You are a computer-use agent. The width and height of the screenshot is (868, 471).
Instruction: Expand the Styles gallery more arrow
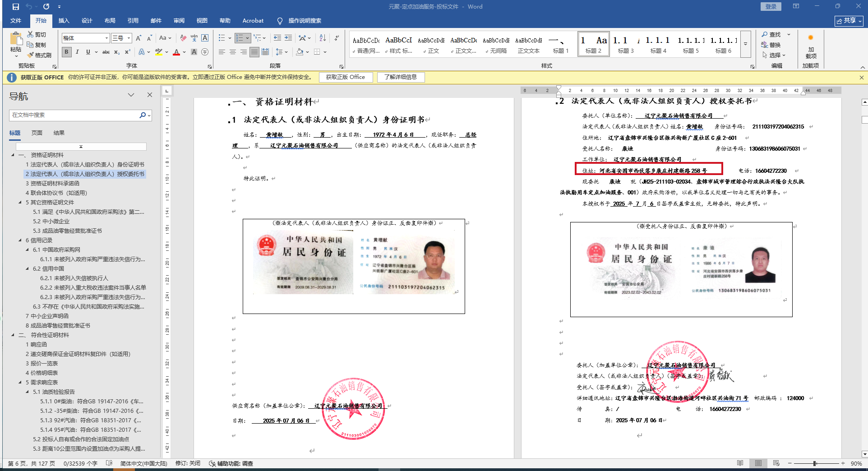[x=745, y=44]
